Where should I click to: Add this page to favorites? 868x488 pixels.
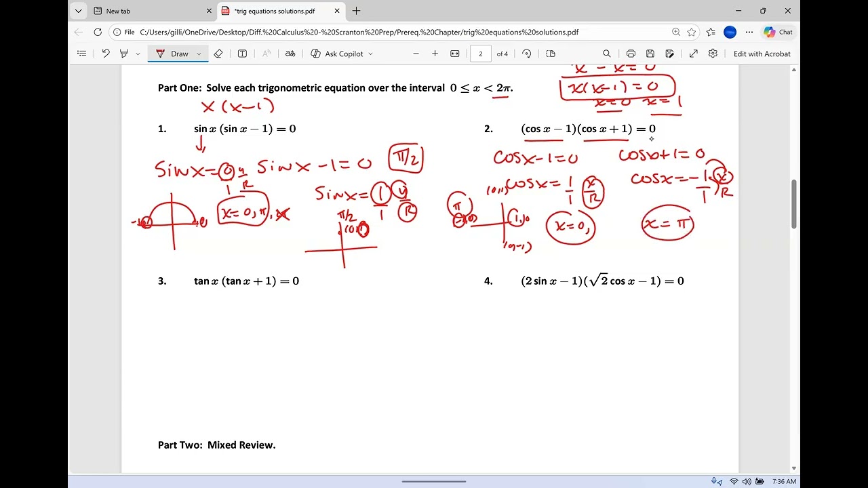click(x=692, y=32)
